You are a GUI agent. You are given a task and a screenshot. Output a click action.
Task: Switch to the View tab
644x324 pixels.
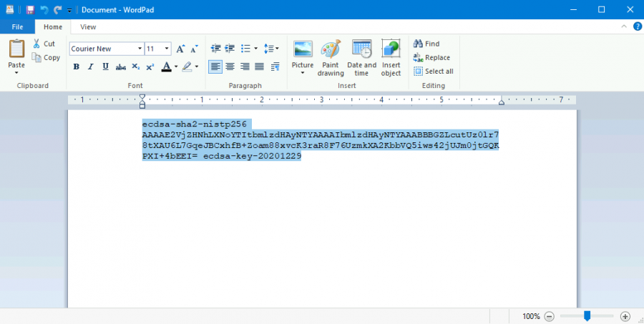[x=88, y=27]
